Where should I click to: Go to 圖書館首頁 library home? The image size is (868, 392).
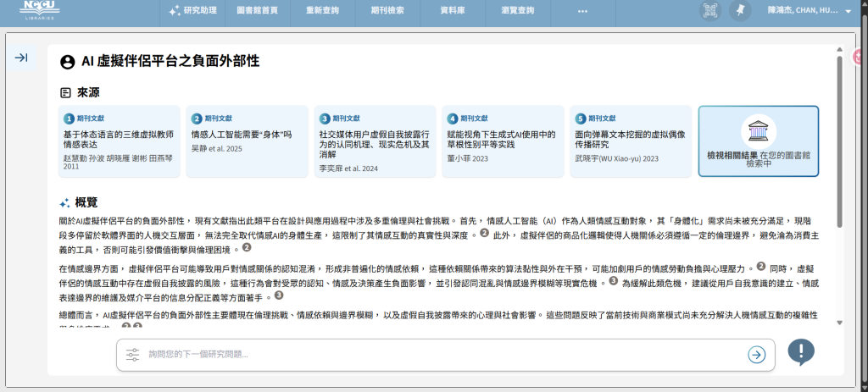257,10
